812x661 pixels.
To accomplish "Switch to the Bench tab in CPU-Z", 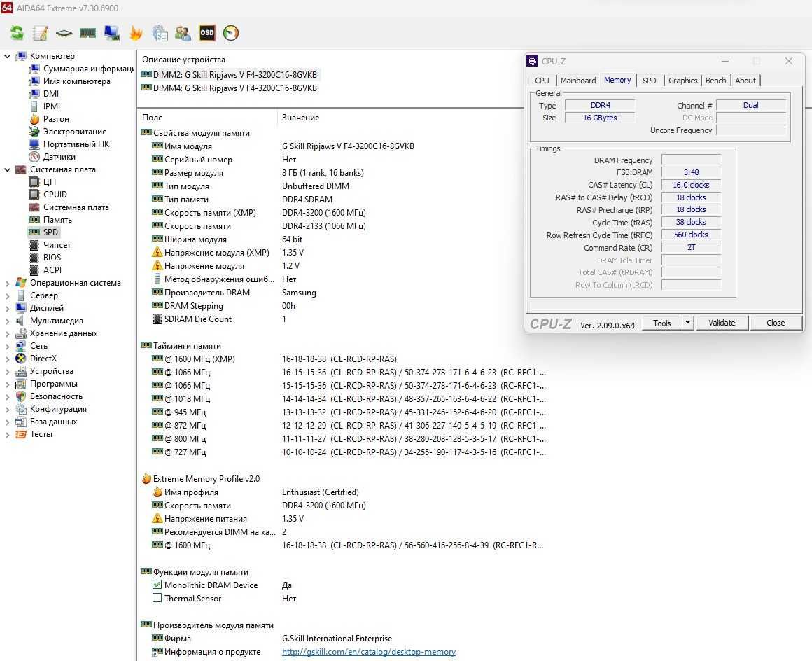I will pos(715,81).
